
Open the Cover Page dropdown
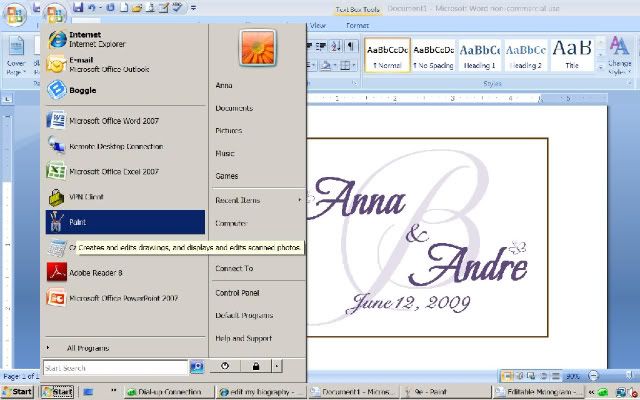pos(16,56)
